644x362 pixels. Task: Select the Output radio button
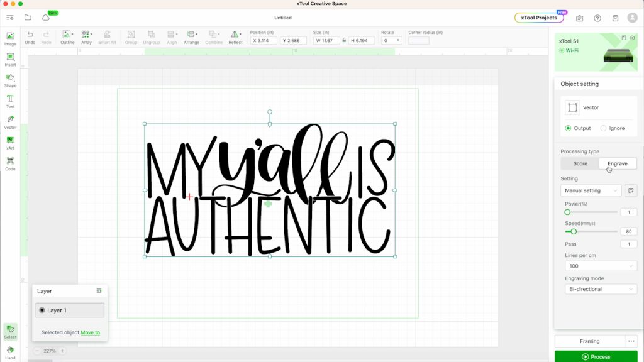tap(569, 128)
